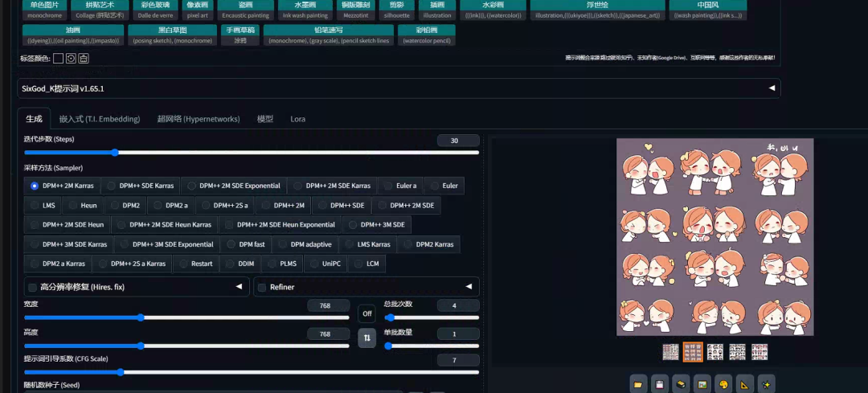Add the 水墨画 ink wash painting tag
This screenshot has width=868, height=393.
point(305,10)
